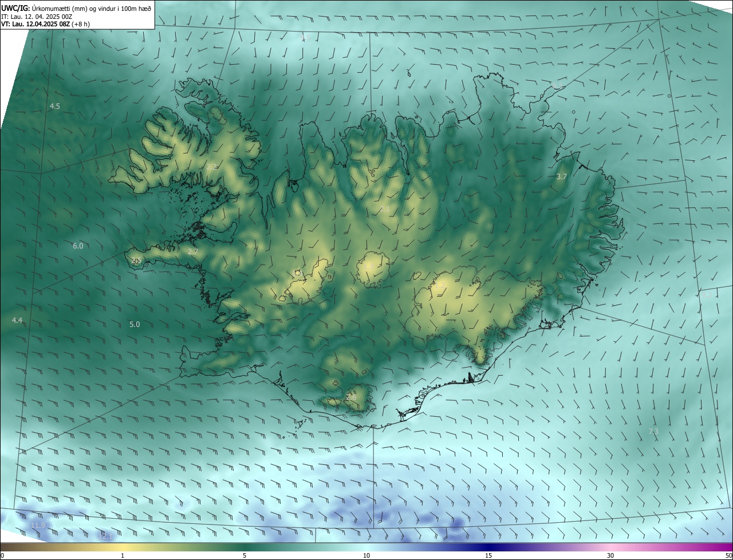
Task: Click the map value '4.4' at the left edge
Action: pos(17,320)
